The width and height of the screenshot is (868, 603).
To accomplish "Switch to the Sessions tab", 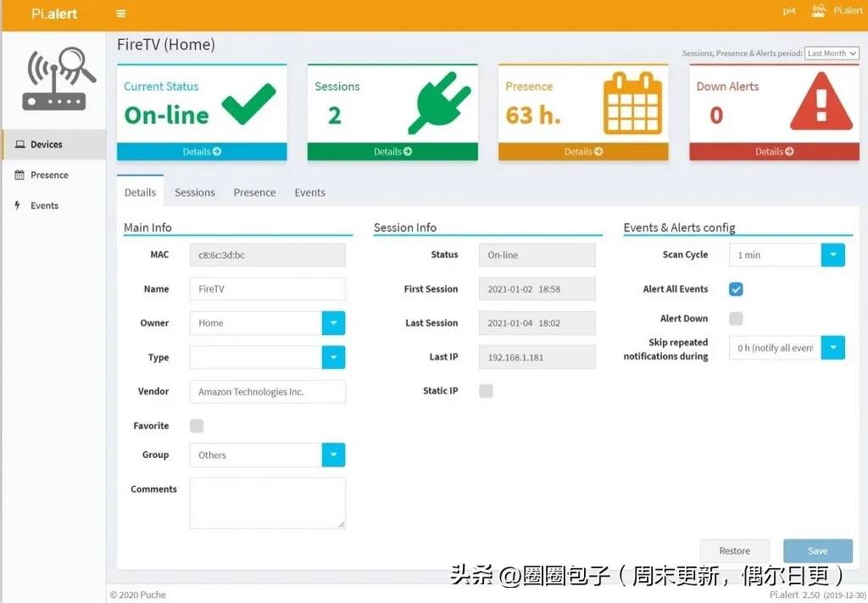I will pyautogui.click(x=195, y=193).
